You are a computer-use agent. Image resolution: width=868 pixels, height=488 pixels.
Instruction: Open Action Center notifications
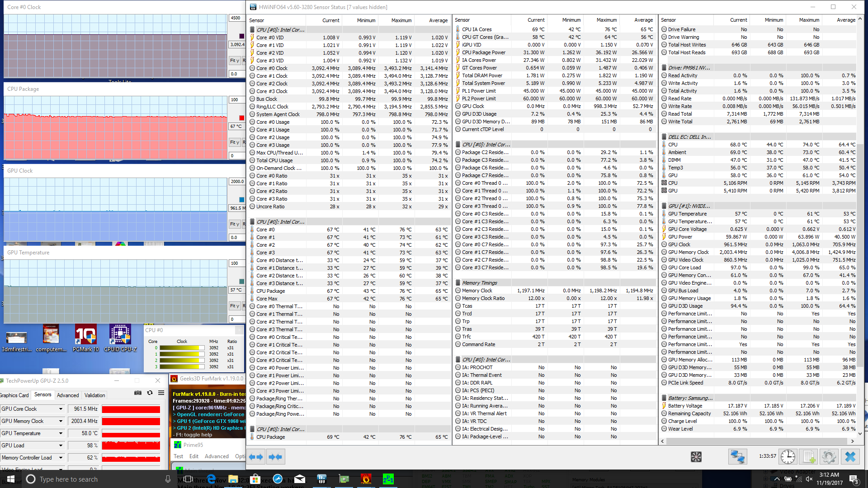(854, 479)
